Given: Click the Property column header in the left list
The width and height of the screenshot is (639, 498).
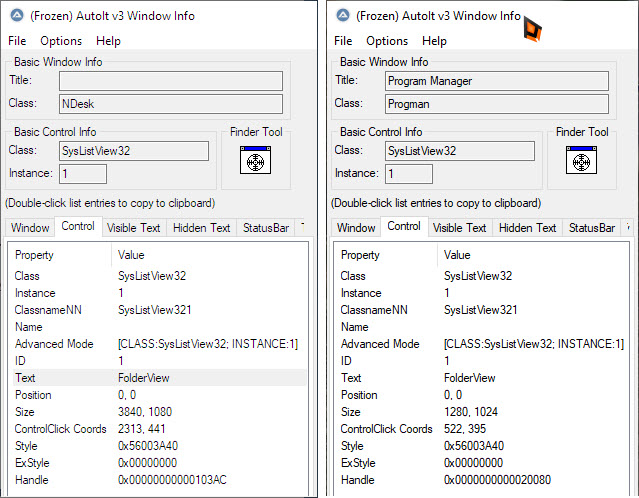Looking at the screenshot, I should click(35, 255).
